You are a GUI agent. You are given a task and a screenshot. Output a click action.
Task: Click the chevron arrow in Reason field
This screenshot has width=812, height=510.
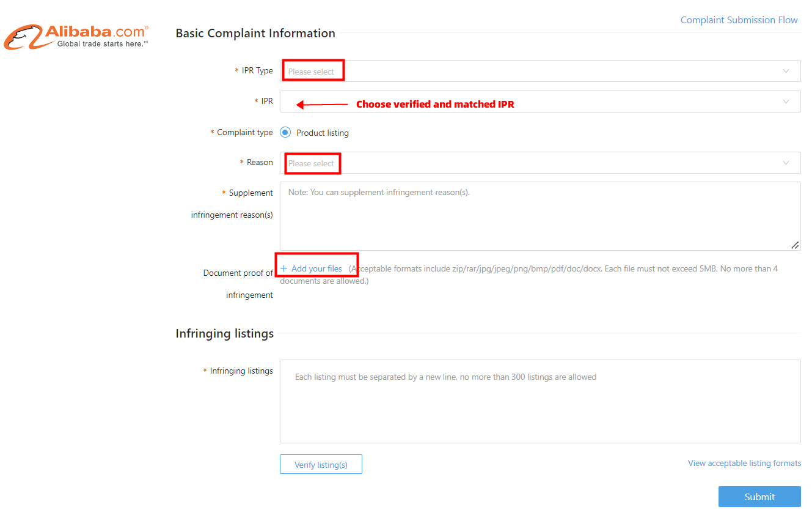coord(786,163)
